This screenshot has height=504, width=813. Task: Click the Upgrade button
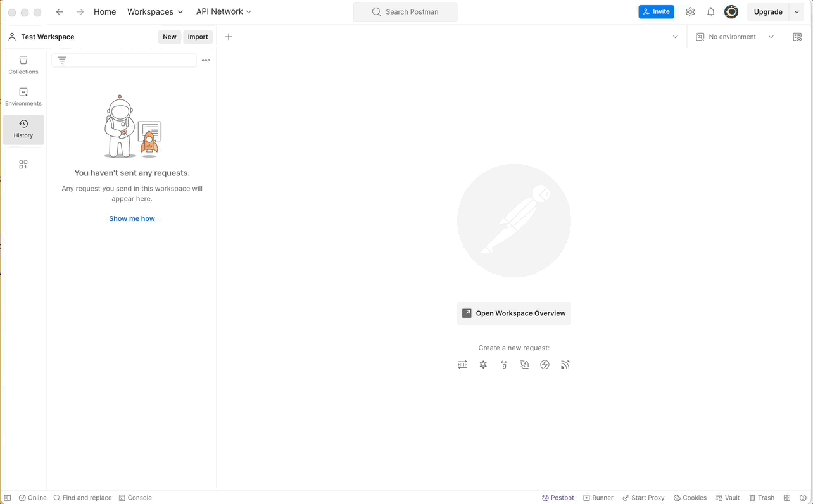point(768,12)
